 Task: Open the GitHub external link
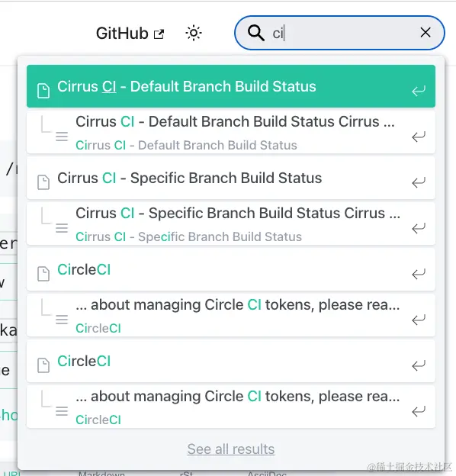(130, 33)
